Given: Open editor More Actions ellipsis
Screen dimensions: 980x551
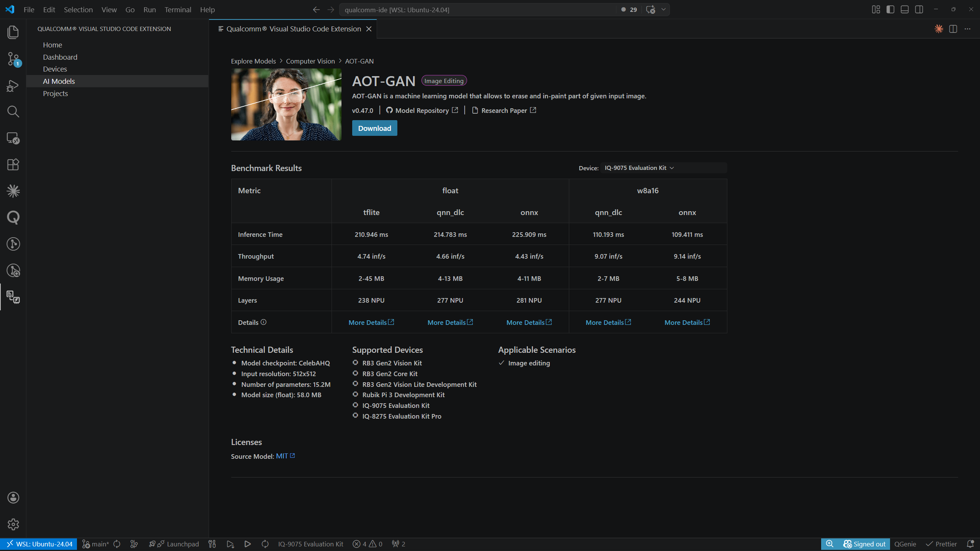Looking at the screenshot, I should pyautogui.click(x=967, y=29).
